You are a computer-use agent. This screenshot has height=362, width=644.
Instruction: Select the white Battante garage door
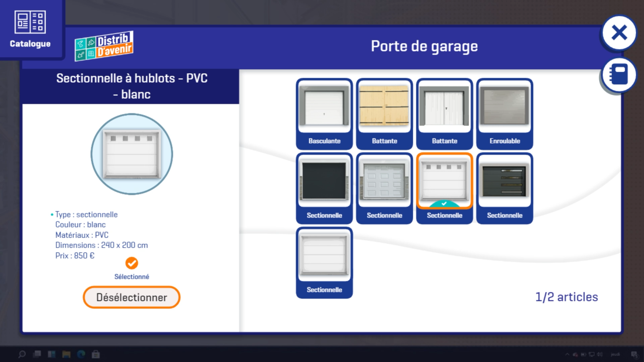click(444, 114)
